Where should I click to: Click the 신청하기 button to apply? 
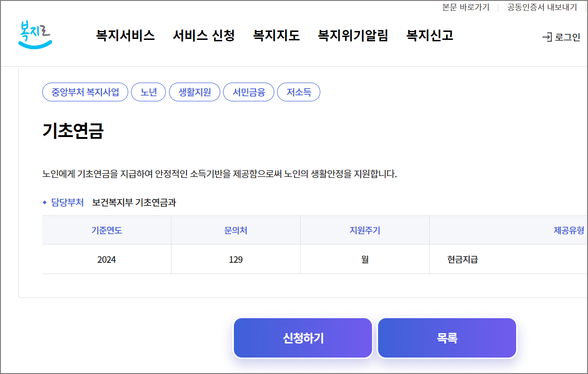click(x=302, y=337)
